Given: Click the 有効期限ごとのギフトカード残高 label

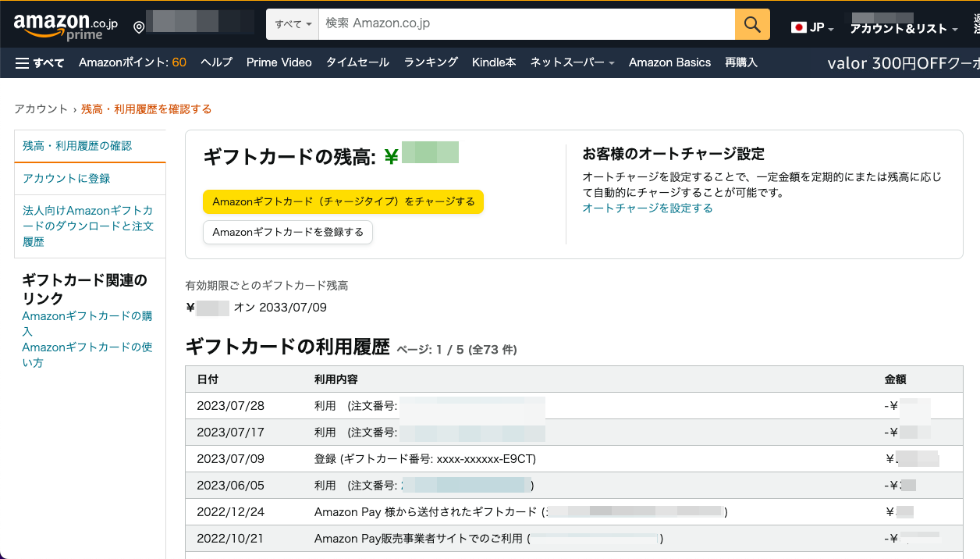Looking at the screenshot, I should (266, 286).
